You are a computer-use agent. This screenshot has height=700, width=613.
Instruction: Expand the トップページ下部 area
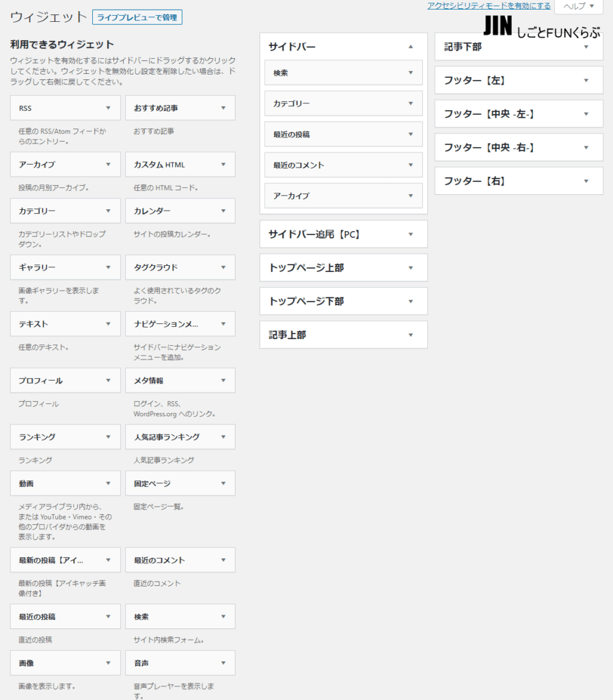pyautogui.click(x=411, y=301)
